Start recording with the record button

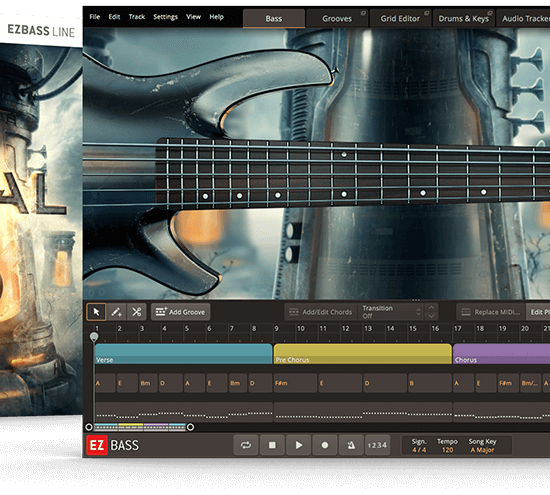[x=325, y=445]
